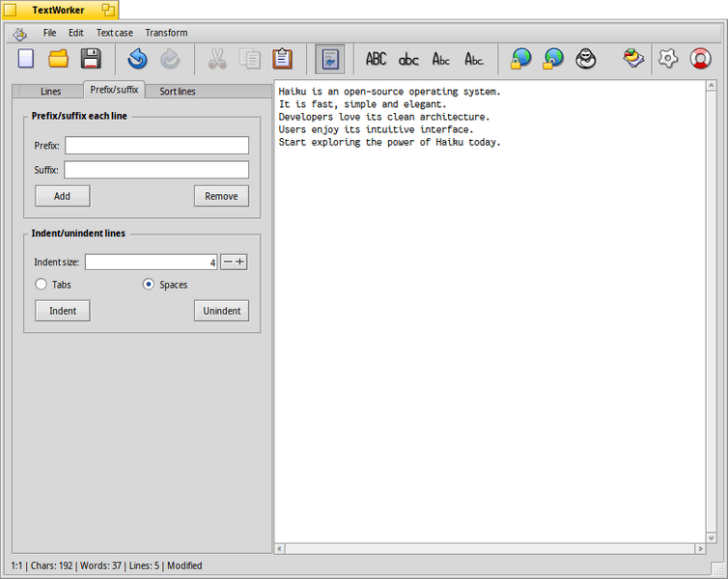Focus the Prefix text field
This screenshot has height=579, width=728.
coord(157,145)
